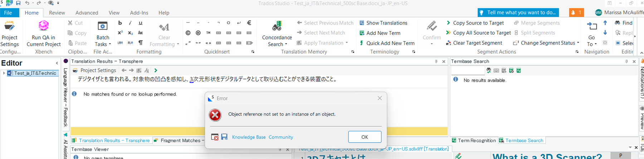
Task: Apply italic formatting
Action: click(130, 23)
